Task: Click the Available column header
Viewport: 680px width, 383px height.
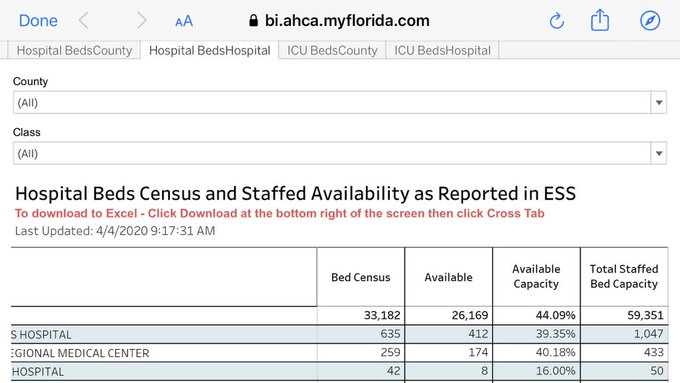Action: (448, 277)
